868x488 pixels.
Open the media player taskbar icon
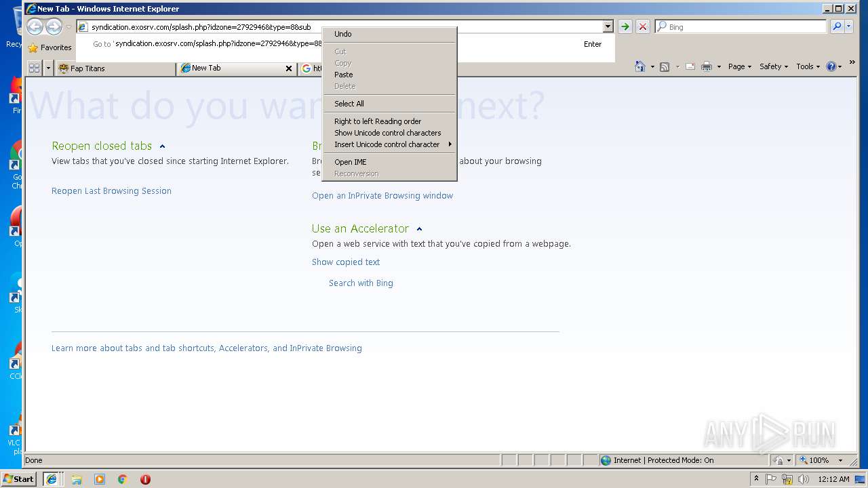click(x=100, y=479)
